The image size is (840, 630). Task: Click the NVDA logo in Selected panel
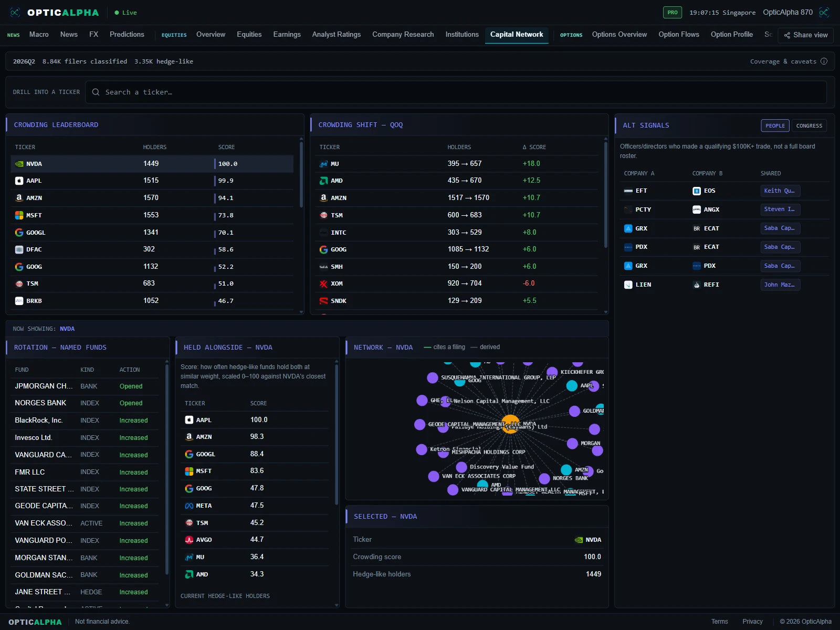click(579, 540)
